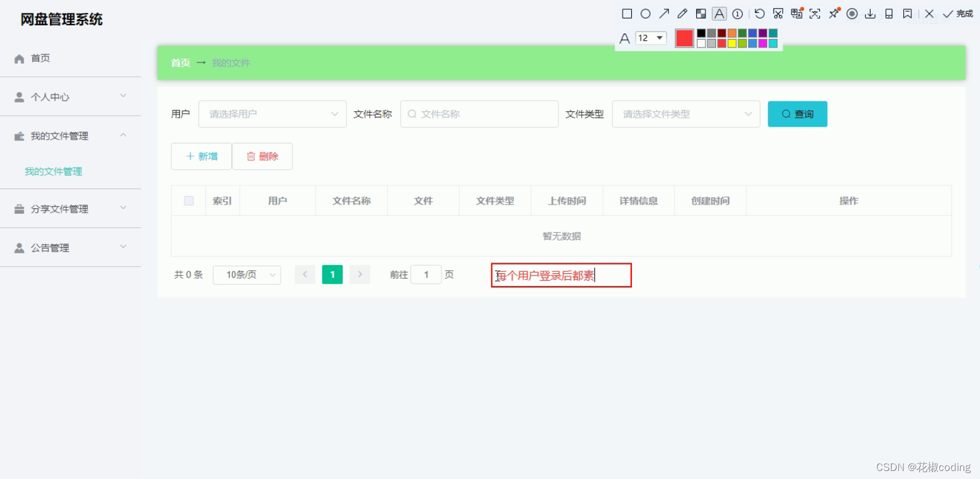The height and width of the screenshot is (479, 980).
Task: Click the 索引 column header
Action: click(222, 201)
